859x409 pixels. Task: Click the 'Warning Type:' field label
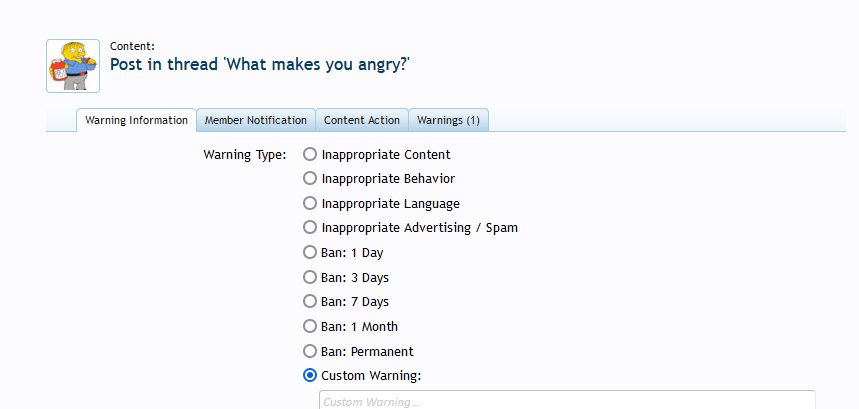pyautogui.click(x=245, y=155)
